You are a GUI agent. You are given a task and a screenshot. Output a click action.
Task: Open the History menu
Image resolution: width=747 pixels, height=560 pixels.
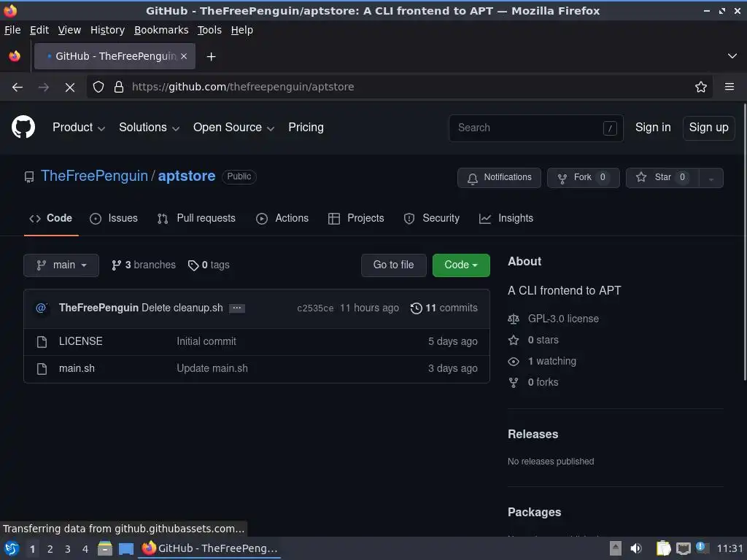pyautogui.click(x=107, y=30)
